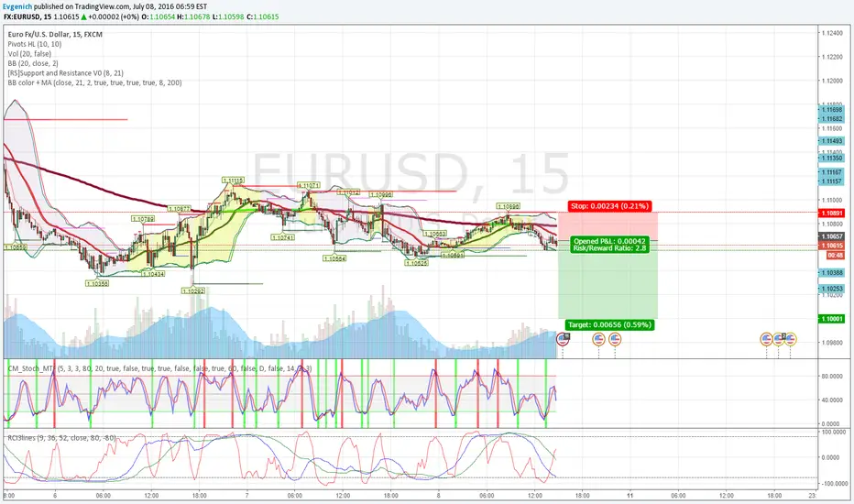Click the 1.10292 pivot low label
Screen dimensions: 854x504
pos(193,291)
